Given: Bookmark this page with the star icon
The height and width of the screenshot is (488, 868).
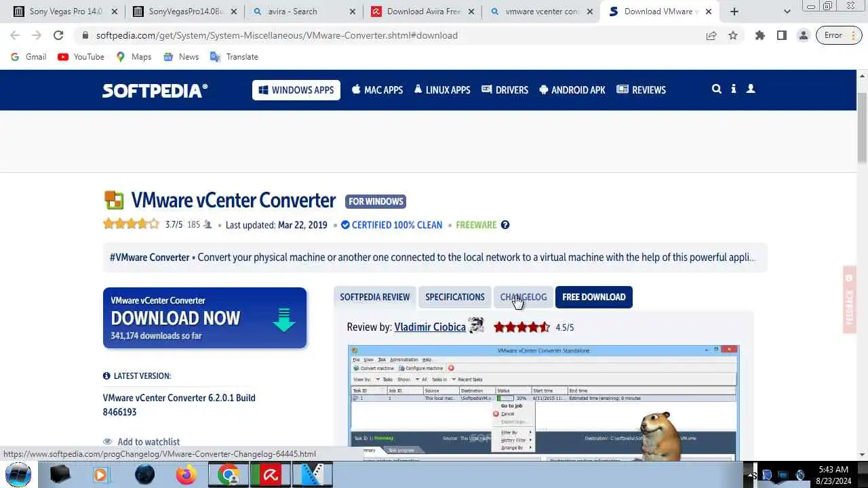Looking at the screenshot, I should (x=733, y=35).
